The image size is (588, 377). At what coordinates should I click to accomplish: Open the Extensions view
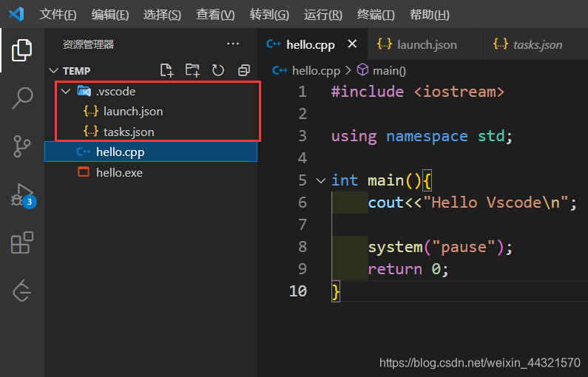pyautogui.click(x=21, y=242)
